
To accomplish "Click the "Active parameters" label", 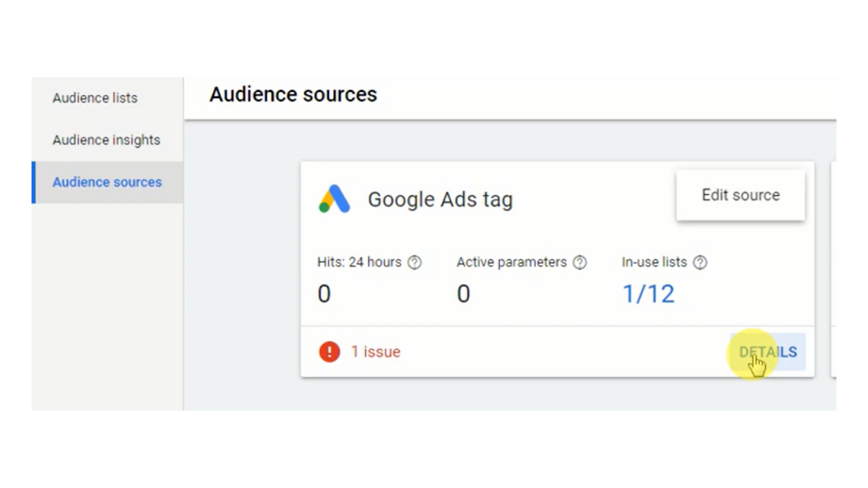I will (x=512, y=262).
